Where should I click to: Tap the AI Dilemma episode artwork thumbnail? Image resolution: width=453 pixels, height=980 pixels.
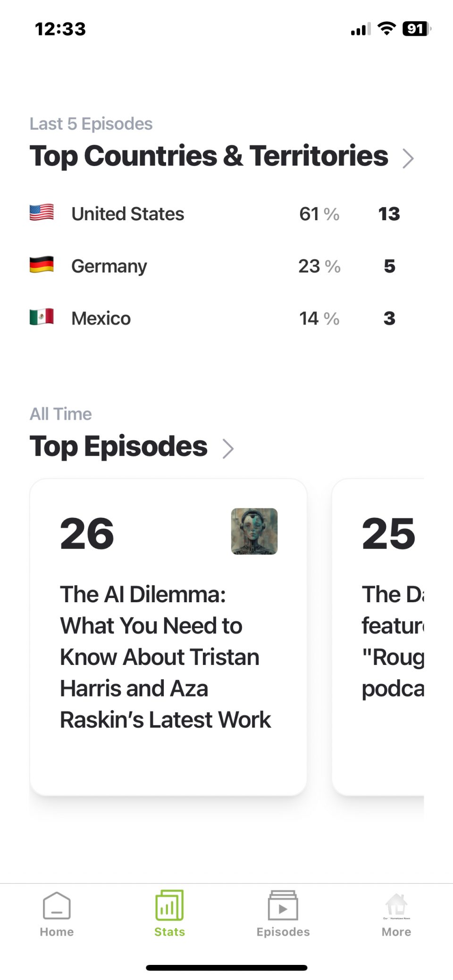(254, 532)
